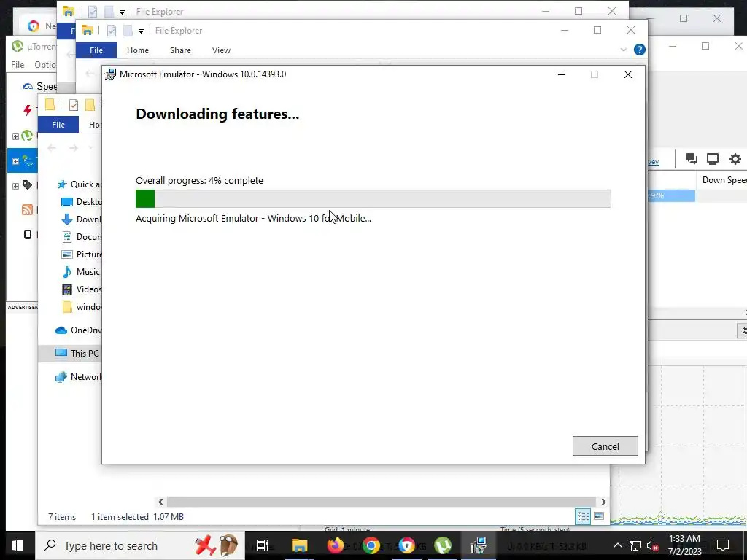Image resolution: width=747 pixels, height=560 pixels.
Task: Open Task View from taskbar
Action: [263, 545]
